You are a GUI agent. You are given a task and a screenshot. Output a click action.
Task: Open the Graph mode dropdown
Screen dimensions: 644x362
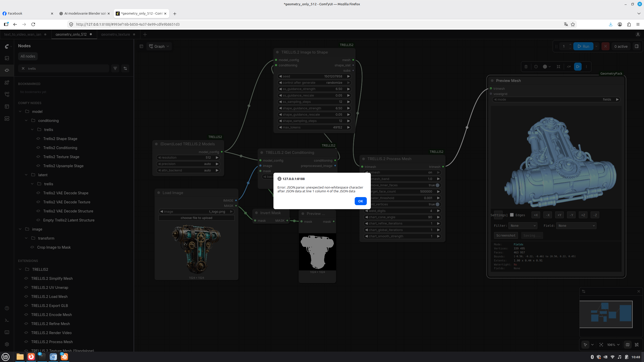(x=159, y=46)
